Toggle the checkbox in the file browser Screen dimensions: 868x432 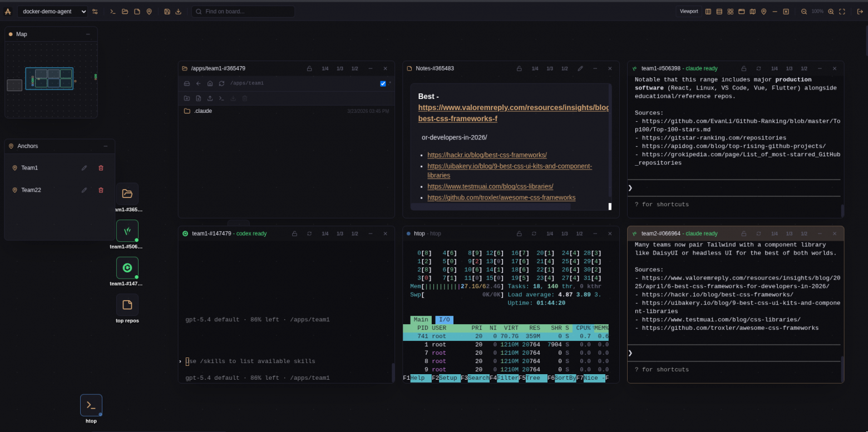[383, 83]
